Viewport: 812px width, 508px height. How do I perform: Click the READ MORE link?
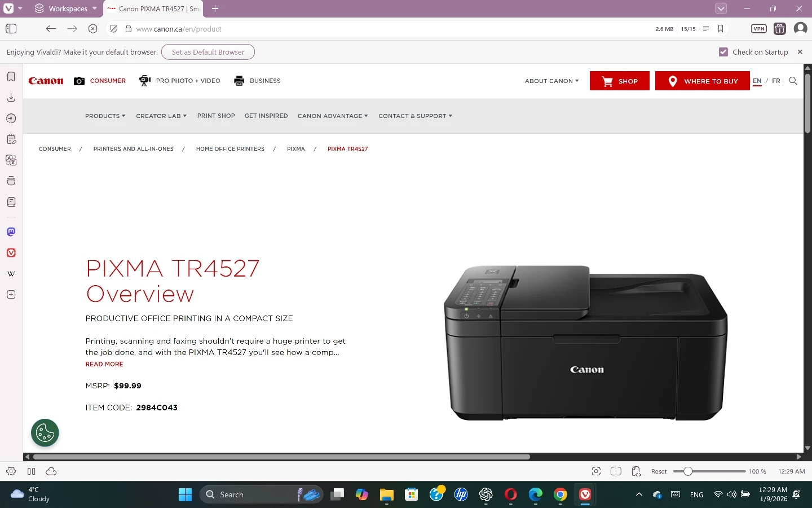point(104,364)
